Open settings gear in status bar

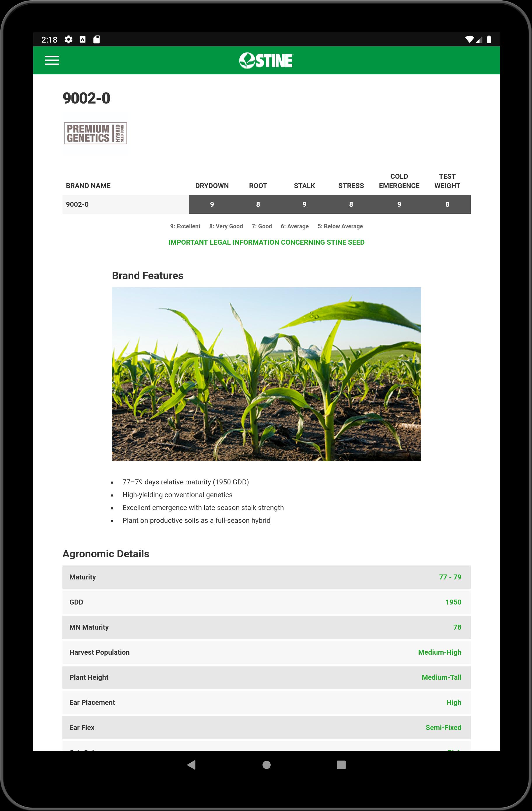coord(69,40)
